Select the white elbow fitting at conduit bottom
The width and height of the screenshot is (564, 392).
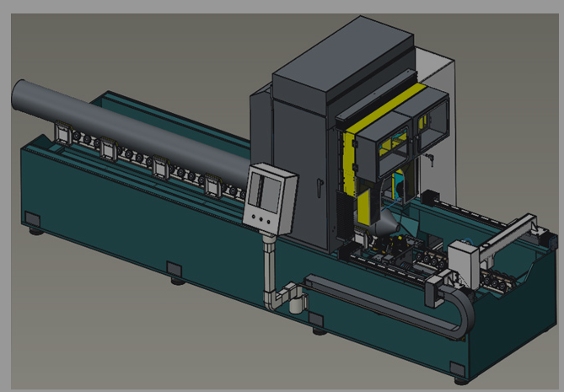click(272, 302)
